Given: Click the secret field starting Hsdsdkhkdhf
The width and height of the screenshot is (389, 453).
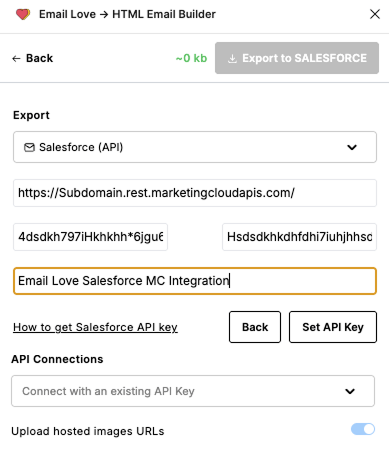Looking at the screenshot, I should click(x=299, y=237).
